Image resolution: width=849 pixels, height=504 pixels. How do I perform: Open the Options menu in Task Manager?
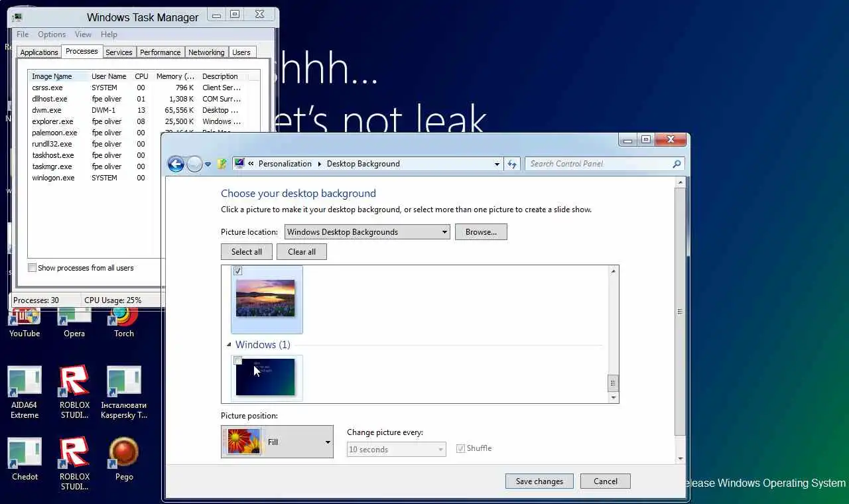[52, 34]
